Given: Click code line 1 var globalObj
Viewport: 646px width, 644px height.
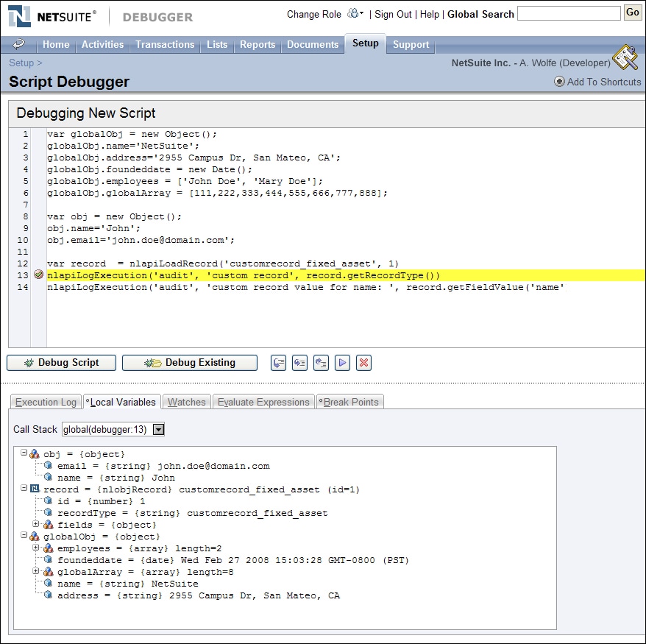Looking at the screenshot, I should [x=132, y=135].
